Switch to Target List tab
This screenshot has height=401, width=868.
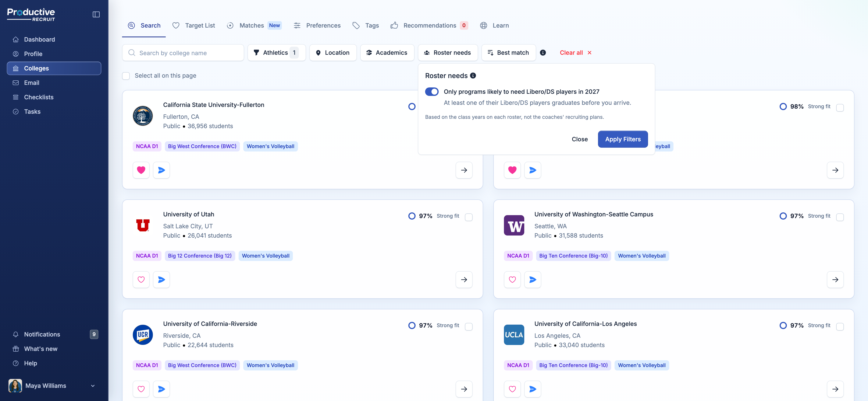pyautogui.click(x=193, y=26)
